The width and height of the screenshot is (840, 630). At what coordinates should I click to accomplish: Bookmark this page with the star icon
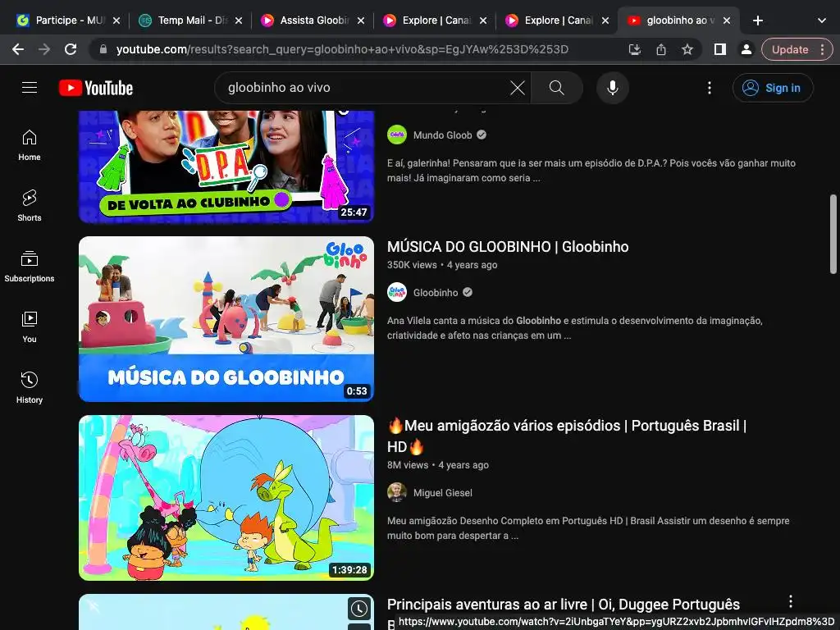(687, 50)
